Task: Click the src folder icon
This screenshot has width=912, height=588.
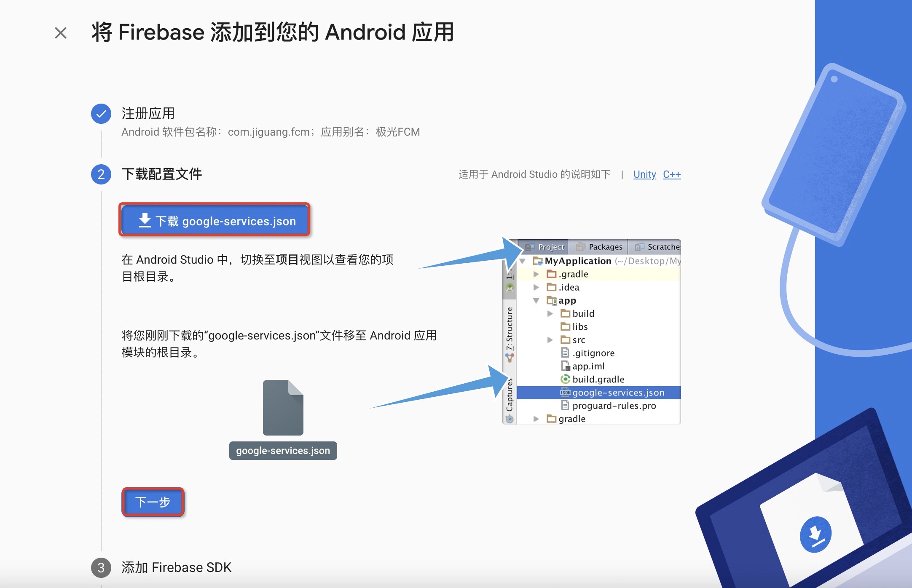Action: pos(565,339)
